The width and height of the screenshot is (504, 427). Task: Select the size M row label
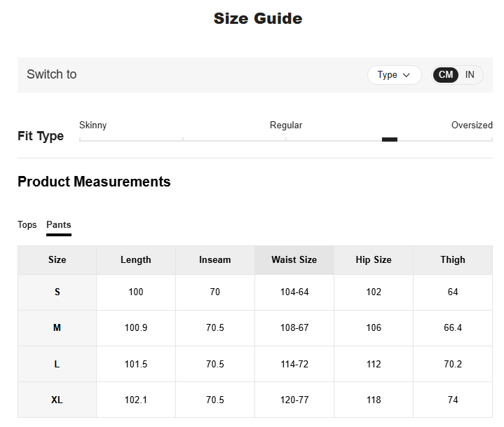(57, 328)
